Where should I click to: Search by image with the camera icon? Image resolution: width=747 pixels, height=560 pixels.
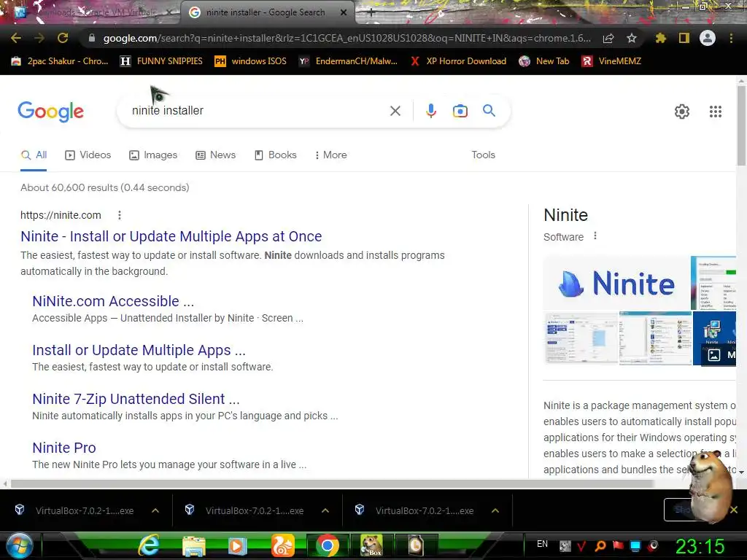click(x=460, y=111)
